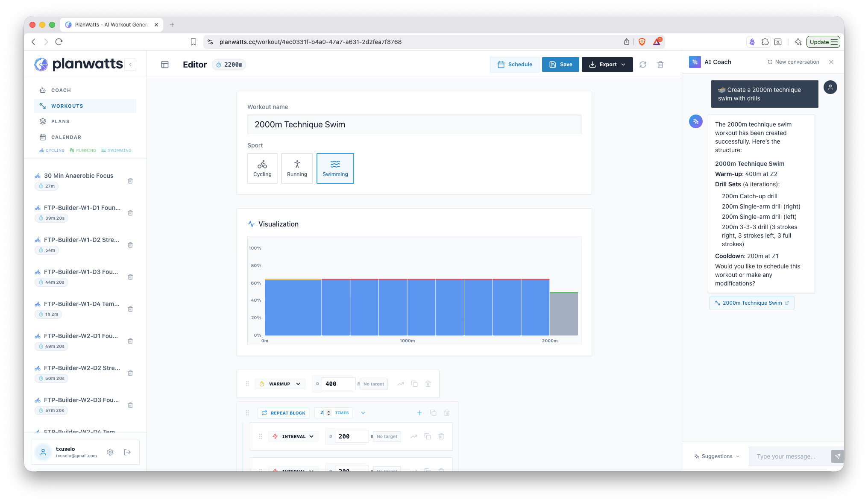Click the refresh icon next to Export
The height and width of the screenshot is (503, 868).
pos(642,65)
